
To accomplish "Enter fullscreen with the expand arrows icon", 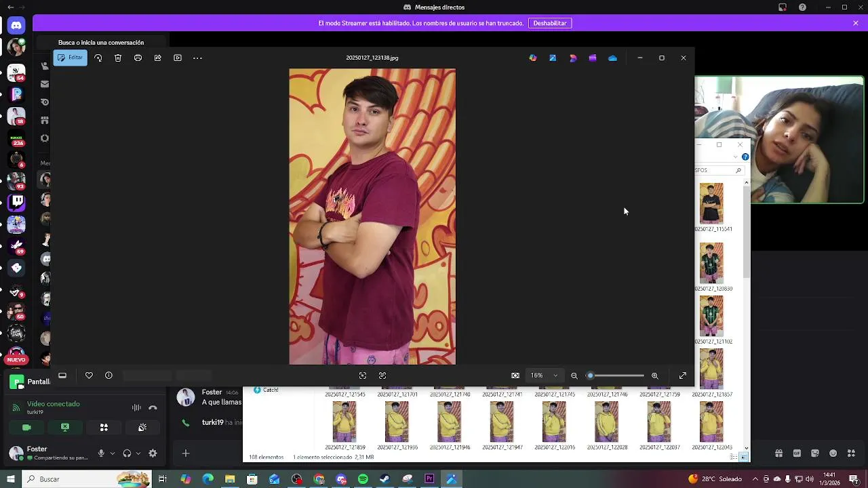I will [683, 375].
